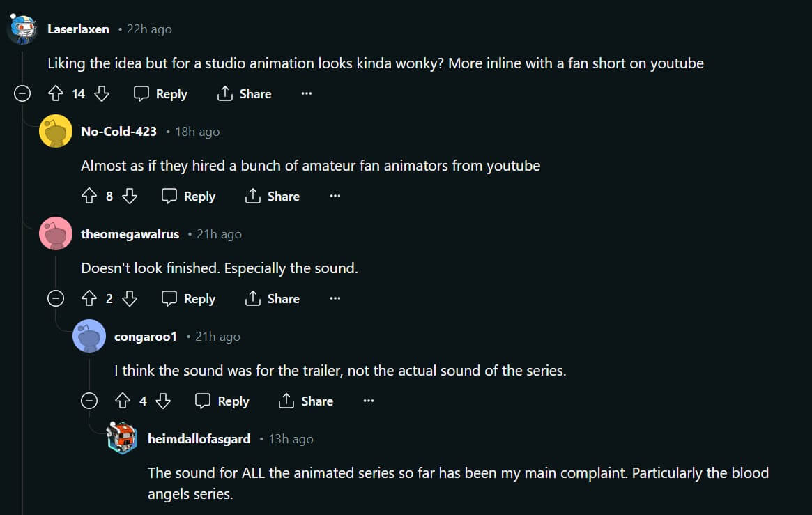Open more options on congaroo1's comment
812x515 pixels.
(369, 401)
